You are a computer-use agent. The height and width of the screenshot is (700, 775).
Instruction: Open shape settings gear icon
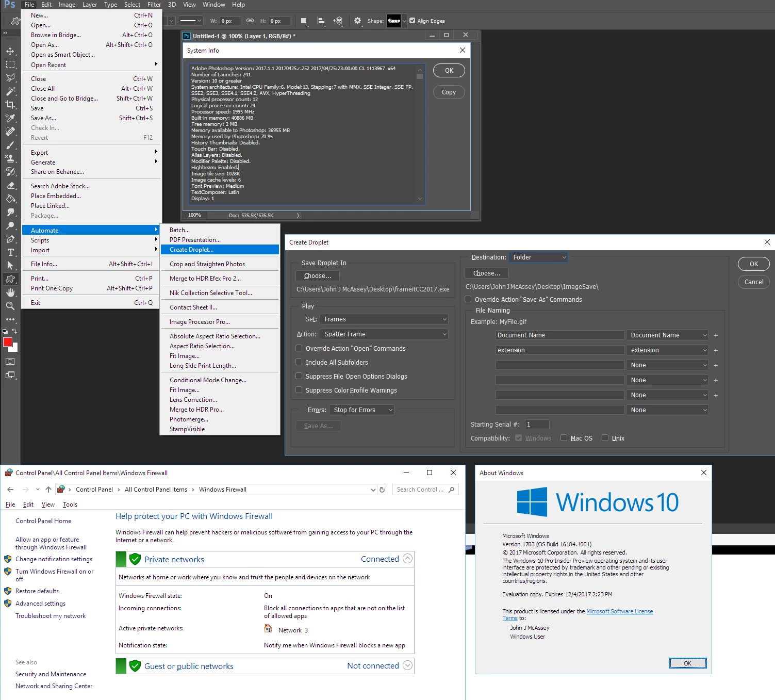point(358,21)
